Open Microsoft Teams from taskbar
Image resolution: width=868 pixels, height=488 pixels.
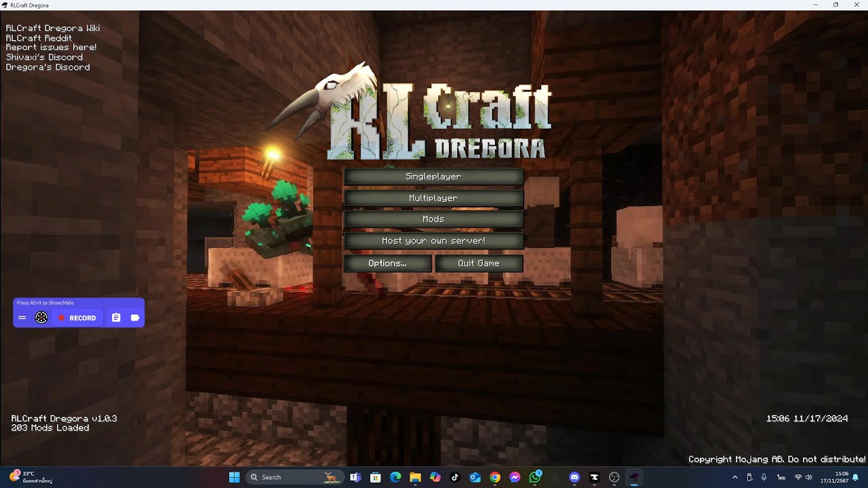coord(355,477)
